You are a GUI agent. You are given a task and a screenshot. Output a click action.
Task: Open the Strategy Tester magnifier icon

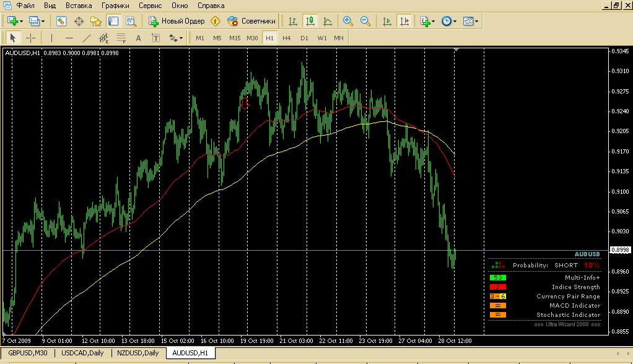point(131,21)
